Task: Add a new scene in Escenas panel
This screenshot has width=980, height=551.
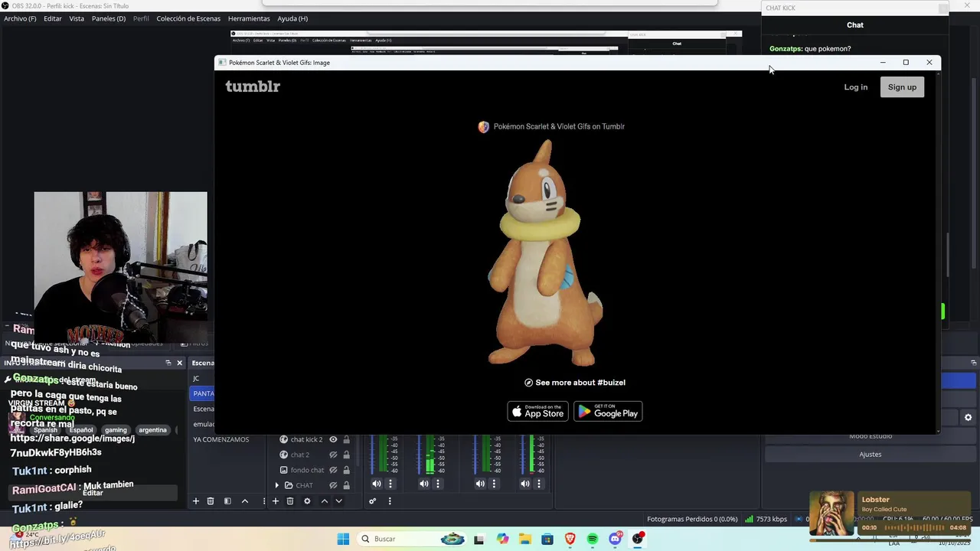Action: click(195, 501)
